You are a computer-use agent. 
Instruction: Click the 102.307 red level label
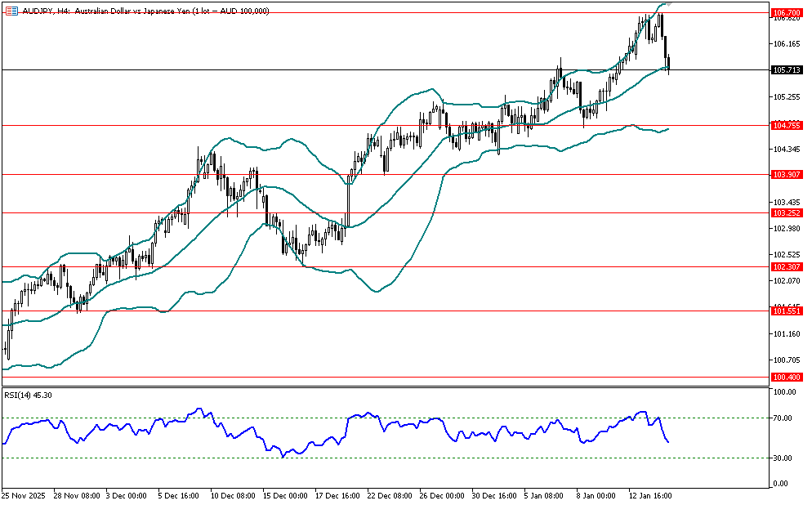pyautogui.click(x=785, y=266)
